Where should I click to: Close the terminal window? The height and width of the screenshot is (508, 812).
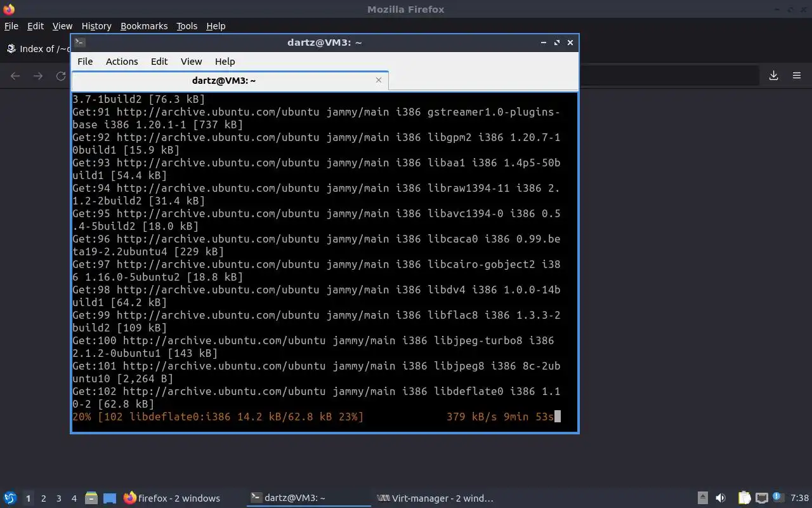[570, 43]
